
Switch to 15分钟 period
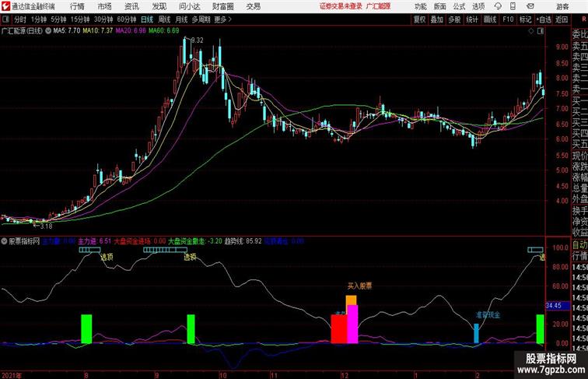[x=80, y=19]
